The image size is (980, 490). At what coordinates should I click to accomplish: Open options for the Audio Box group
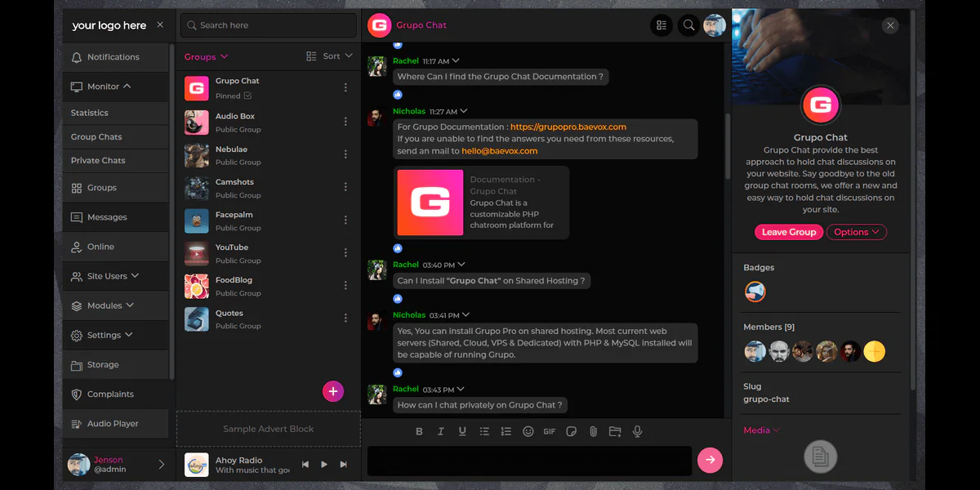[x=345, y=121]
